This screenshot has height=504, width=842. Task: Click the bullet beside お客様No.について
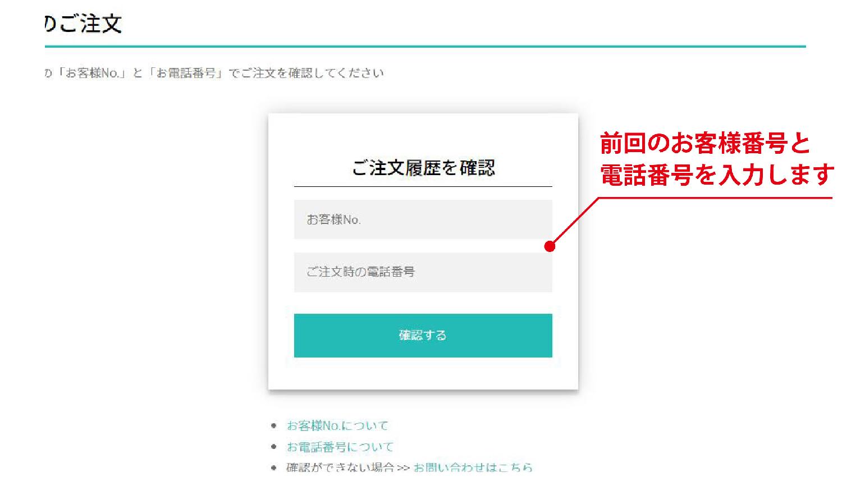pos(274,425)
